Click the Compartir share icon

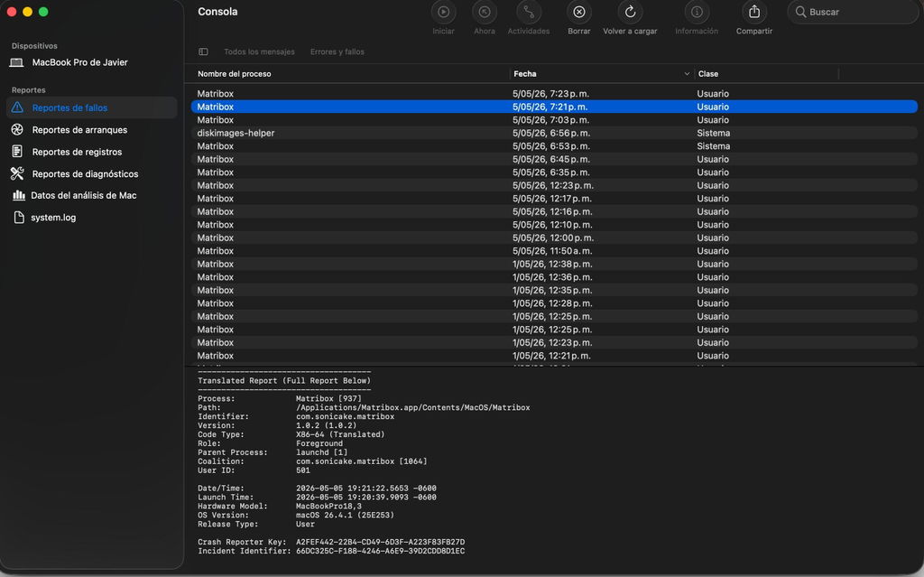tap(754, 12)
